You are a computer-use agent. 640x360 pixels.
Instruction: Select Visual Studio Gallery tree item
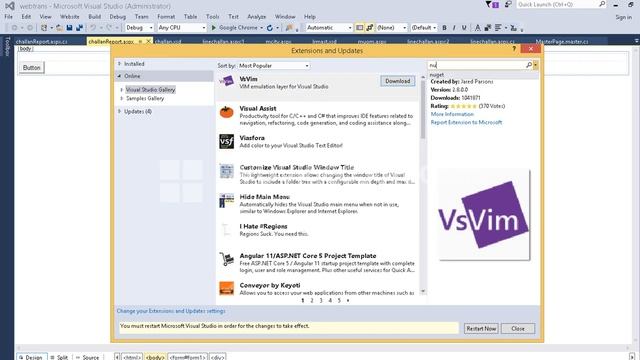tap(150, 89)
